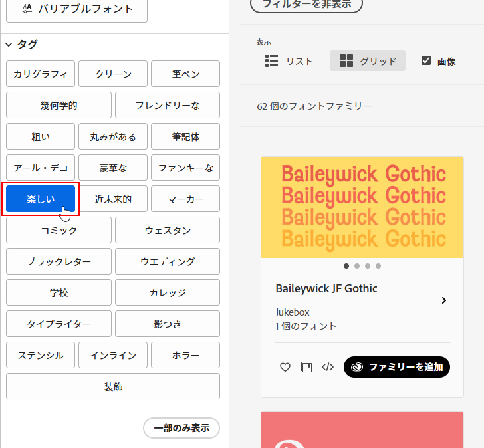Toggle the 近未来的 tag filter
The width and height of the screenshot is (484, 448).
click(113, 199)
